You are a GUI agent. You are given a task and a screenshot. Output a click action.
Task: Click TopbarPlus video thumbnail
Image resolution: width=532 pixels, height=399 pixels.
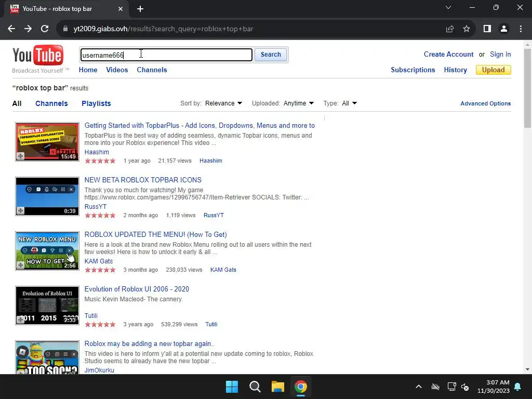pyautogui.click(x=47, y=142)
